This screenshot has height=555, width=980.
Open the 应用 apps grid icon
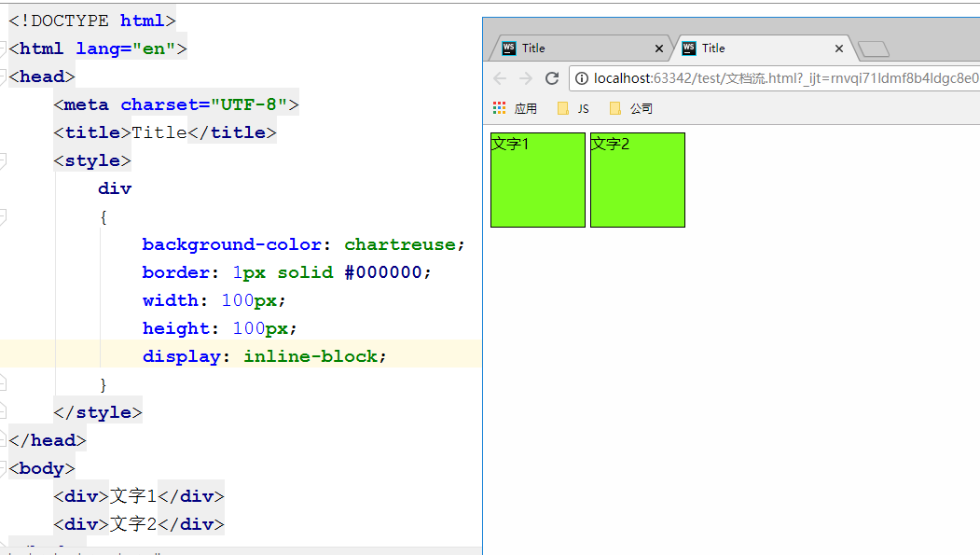[x=500, y=108]
